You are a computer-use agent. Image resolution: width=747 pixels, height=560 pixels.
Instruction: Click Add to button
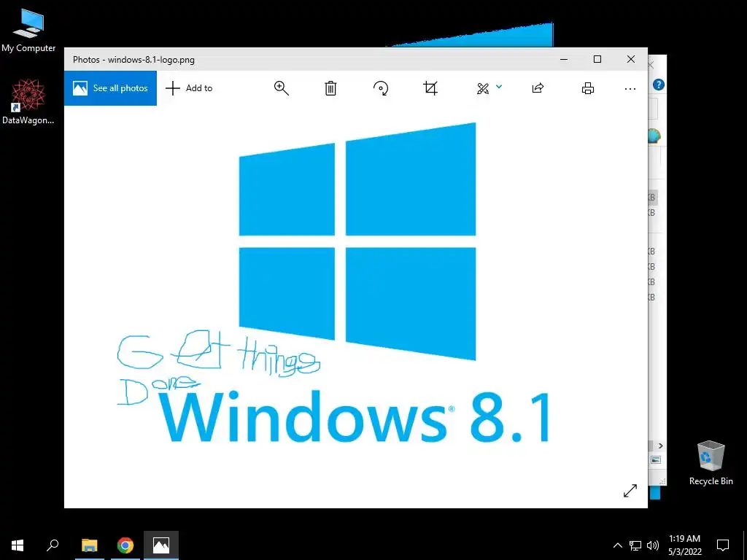[x=189, y=88]
